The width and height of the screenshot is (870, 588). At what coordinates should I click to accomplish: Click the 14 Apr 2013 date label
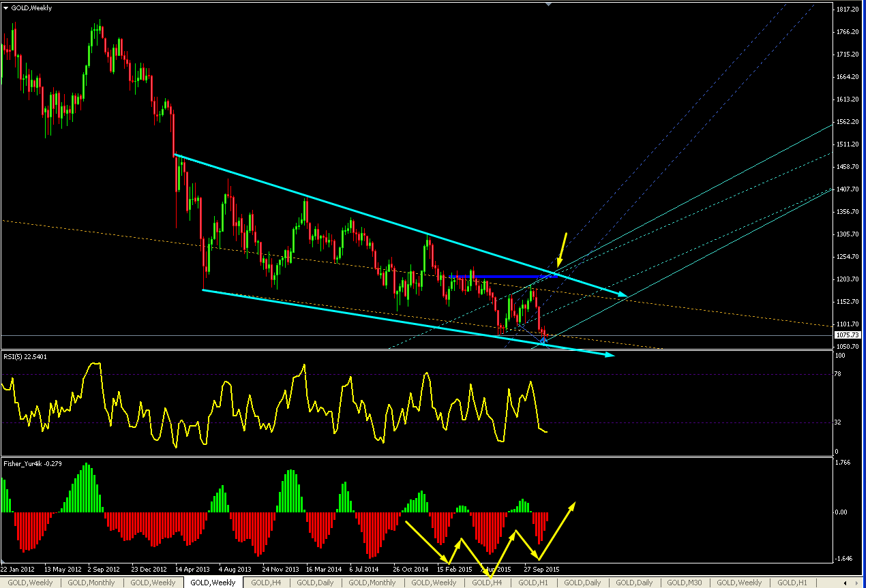193,569
